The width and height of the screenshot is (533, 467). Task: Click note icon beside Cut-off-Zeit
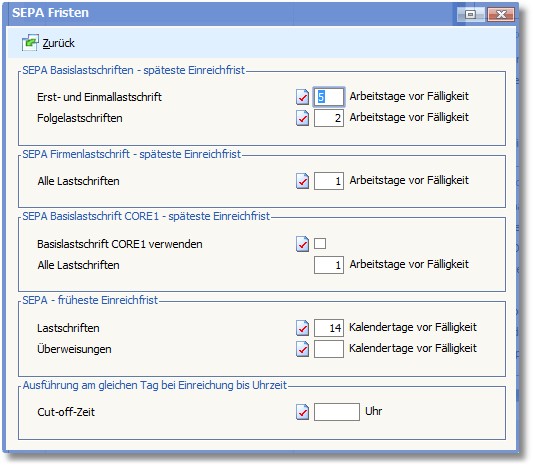click(302, 412)
